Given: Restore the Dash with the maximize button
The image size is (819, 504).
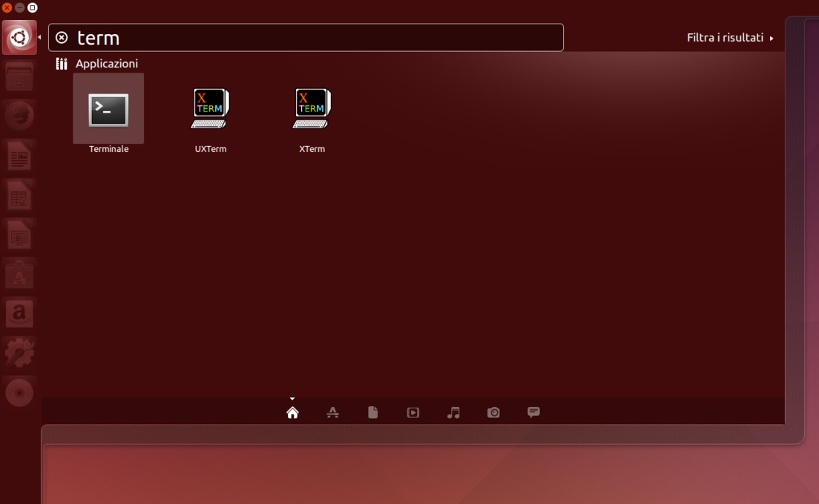Looking at the screenshot, I should tap(33, 7).
